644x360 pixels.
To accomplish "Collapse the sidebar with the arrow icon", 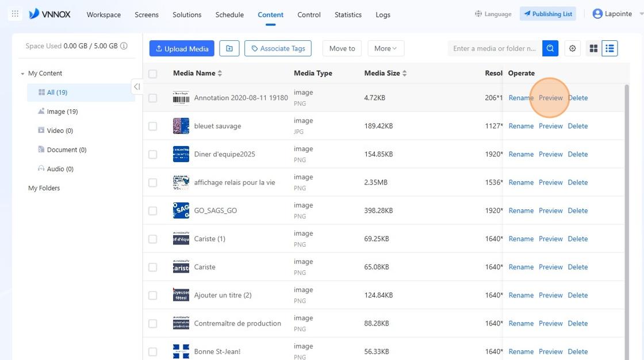I will 137,87.
